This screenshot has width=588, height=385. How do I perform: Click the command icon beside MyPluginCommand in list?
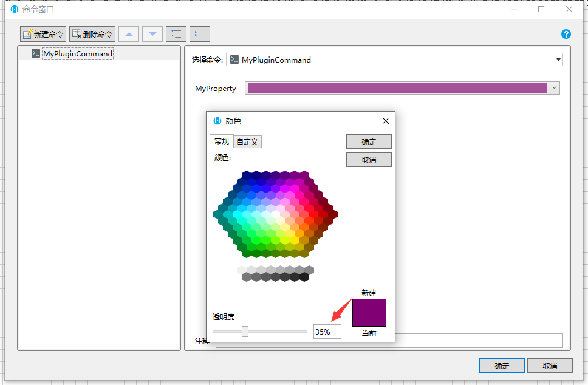(36, 53)
